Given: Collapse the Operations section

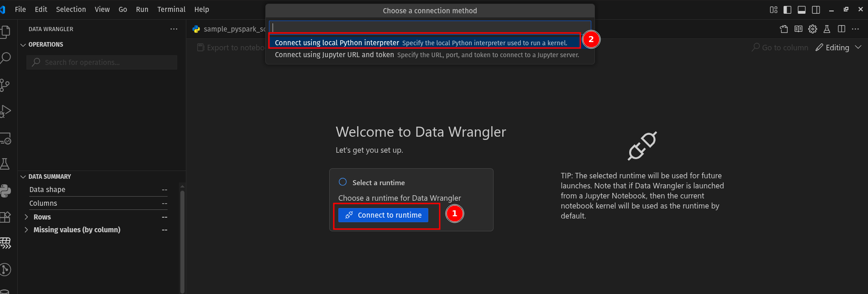Looking at the screenshot, I should pos(23,45).
